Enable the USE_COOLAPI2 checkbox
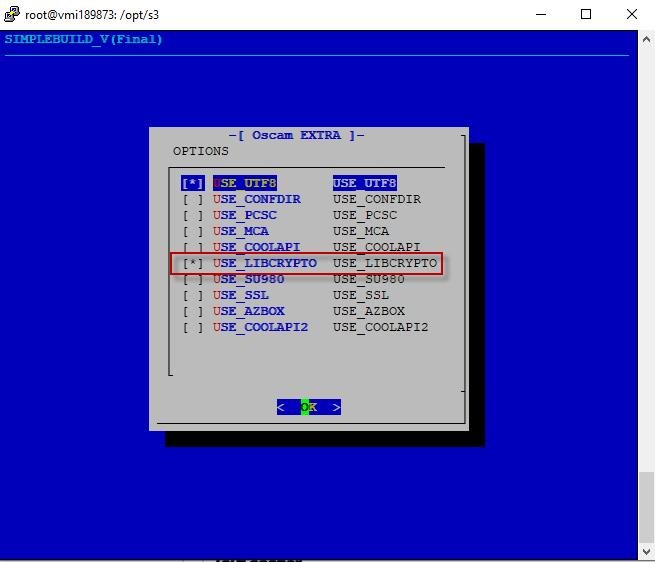Image resolution: width=655 pixels, height=562 pixels. 193,327
